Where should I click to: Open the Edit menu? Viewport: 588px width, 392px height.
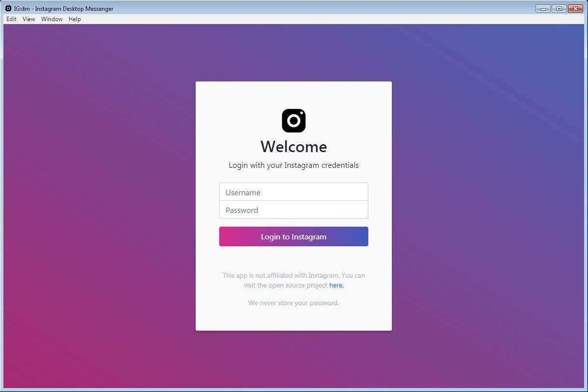[x=11, y=19]
